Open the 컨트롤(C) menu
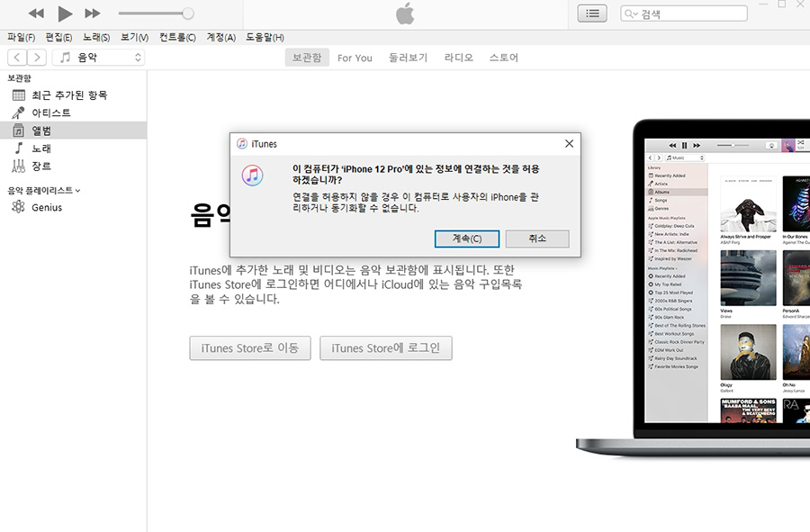The image size is (810, 532). pos(177,37)
